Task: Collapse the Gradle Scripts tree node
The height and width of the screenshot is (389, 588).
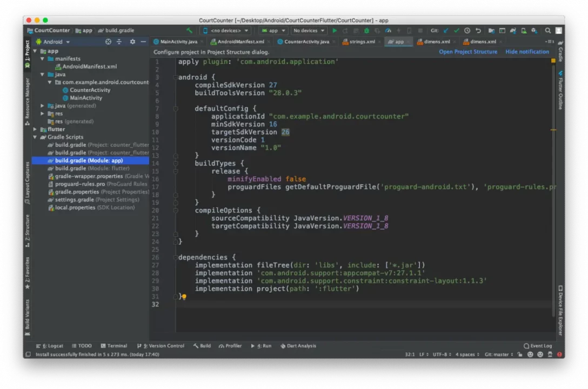Action: click(x=35, y=137)
